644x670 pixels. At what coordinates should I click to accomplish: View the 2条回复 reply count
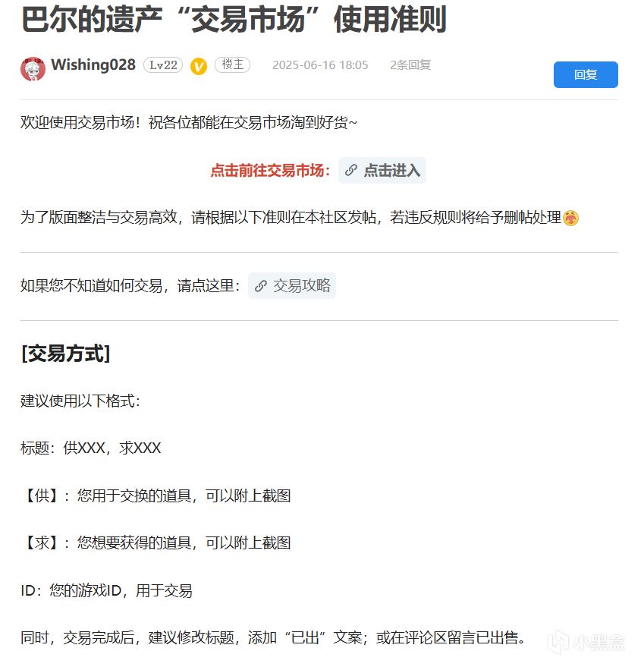click(410, 65)
